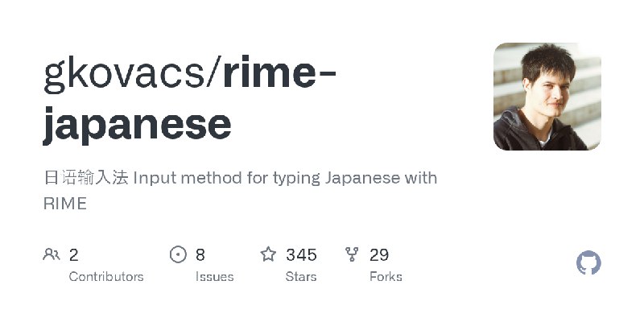Click the Contributors people icon

(x=52, y=255)
